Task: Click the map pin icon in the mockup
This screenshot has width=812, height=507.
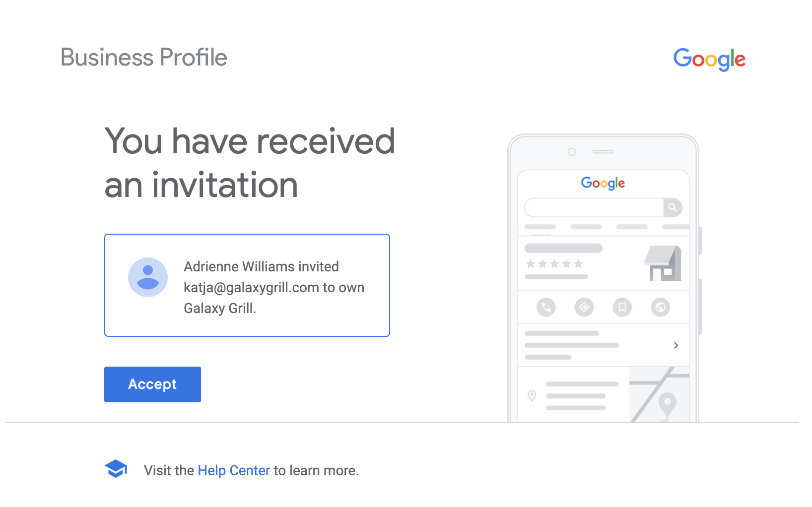Action: pos(532,395)
